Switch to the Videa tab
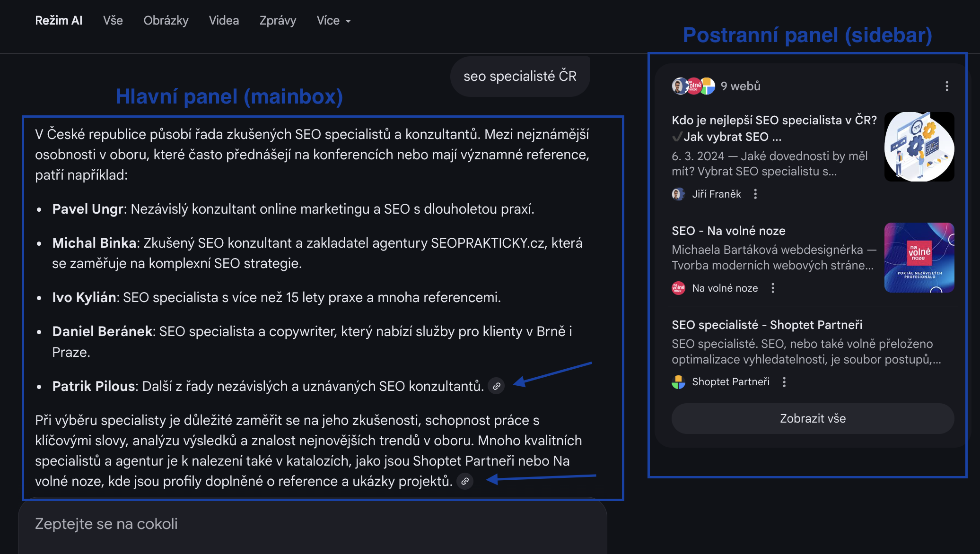The height and width of the screenshot is (554, 980). coord(224,21)
